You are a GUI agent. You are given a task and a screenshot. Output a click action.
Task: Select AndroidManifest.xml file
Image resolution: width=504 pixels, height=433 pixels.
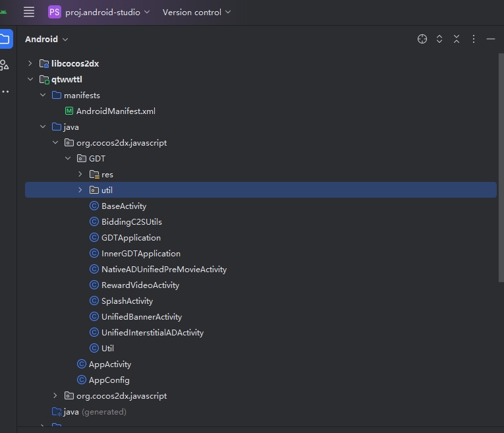(x=115, y=111)
